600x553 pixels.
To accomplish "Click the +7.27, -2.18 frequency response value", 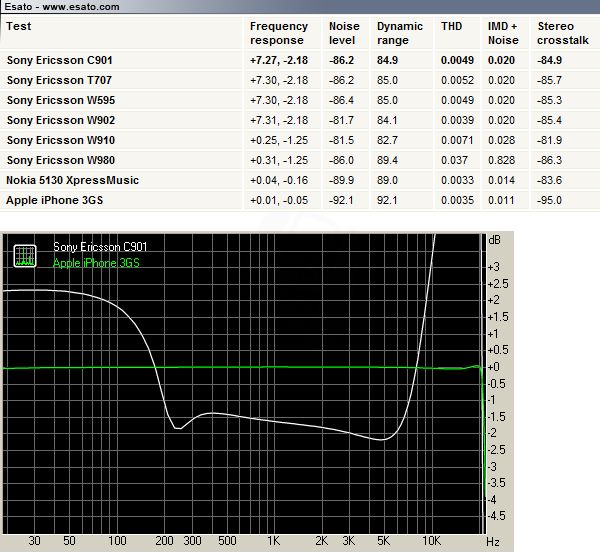I will pyautogui.click(x=279, y=60).
